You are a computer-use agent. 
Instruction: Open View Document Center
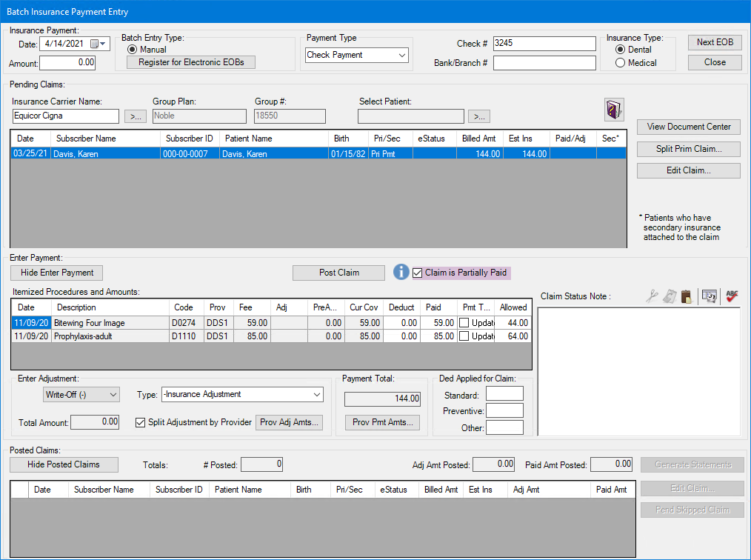pyautogui.click(x=688, y=127)
